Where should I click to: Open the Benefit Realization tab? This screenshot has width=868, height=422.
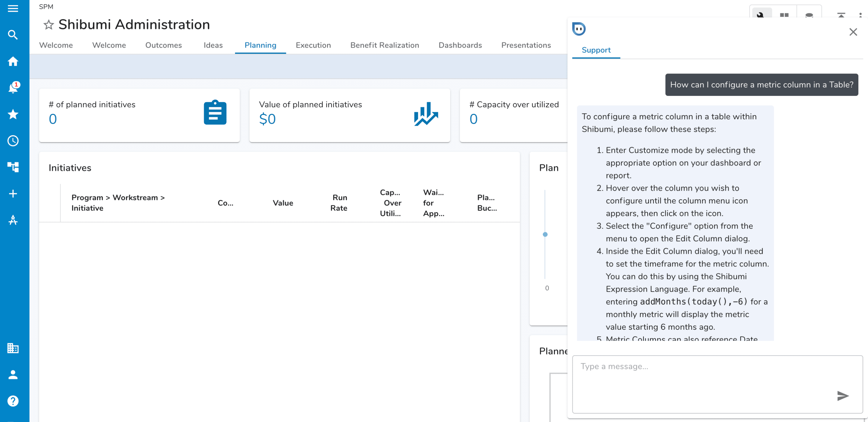click(x=385, y=45)
